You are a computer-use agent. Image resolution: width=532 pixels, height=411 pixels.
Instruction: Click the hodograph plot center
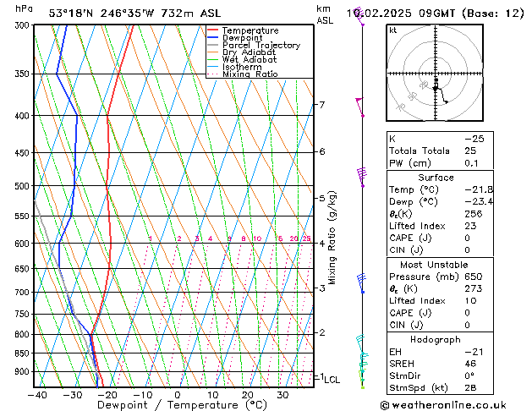point(436,74)
